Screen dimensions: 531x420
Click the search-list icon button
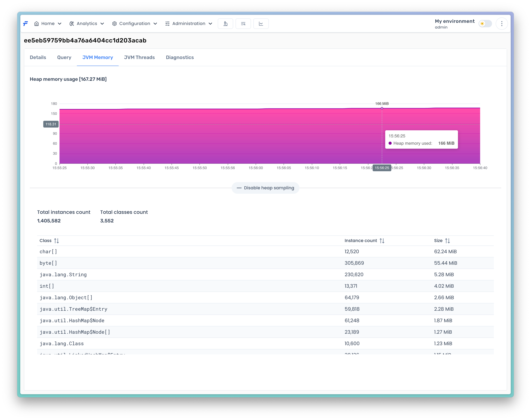click(243, 24)
